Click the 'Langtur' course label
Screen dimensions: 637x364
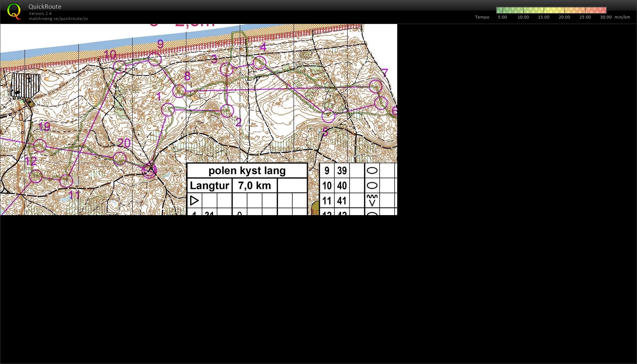click(210, 186)
